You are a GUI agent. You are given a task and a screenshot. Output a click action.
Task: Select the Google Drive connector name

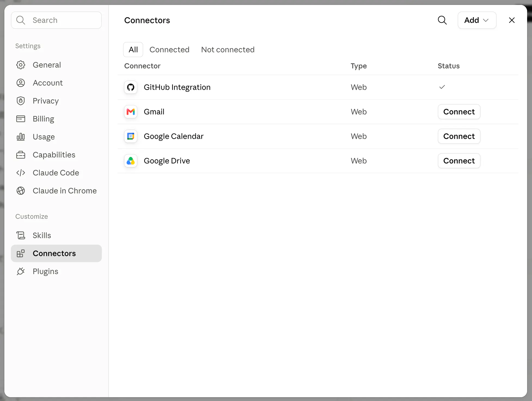(167, 161)
